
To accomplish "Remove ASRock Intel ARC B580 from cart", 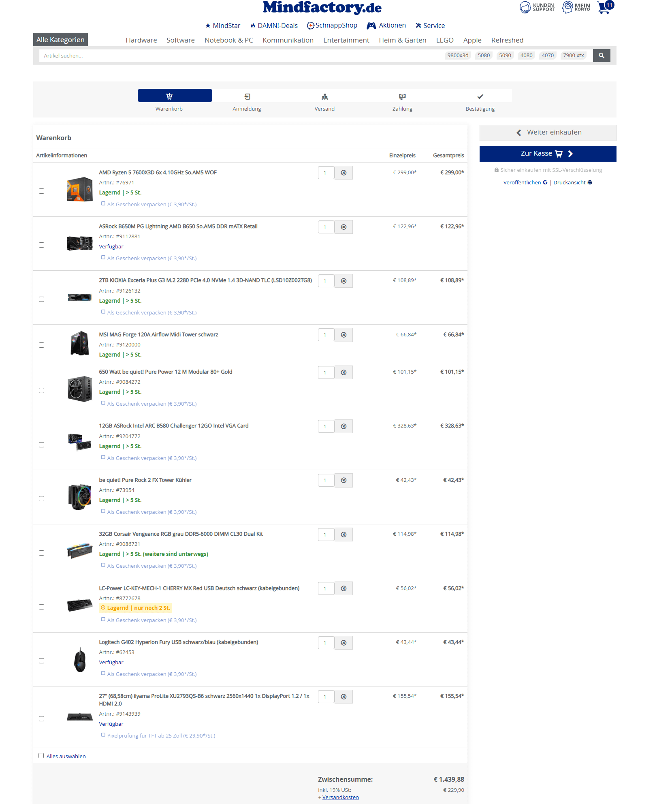I will tap(343, 426).
